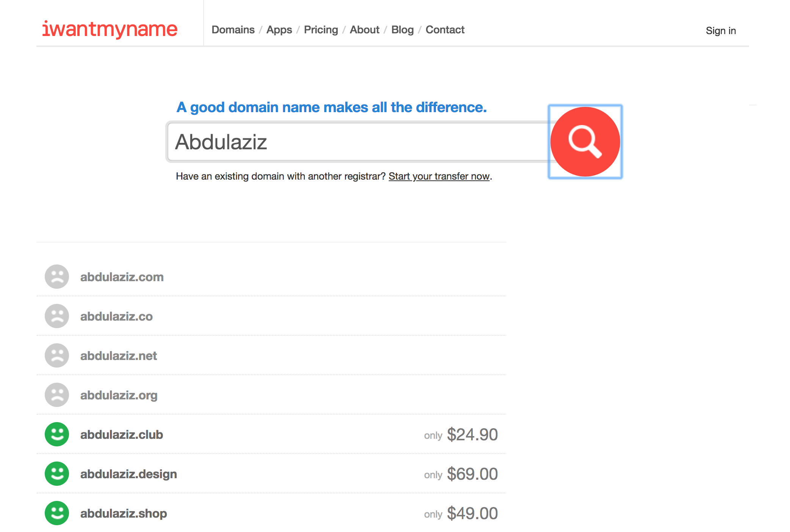The width and height of the screenshot is (790, 532).
Task: Click the green smiley next to abdulaziz.design
Action: [x=57, y=474]
